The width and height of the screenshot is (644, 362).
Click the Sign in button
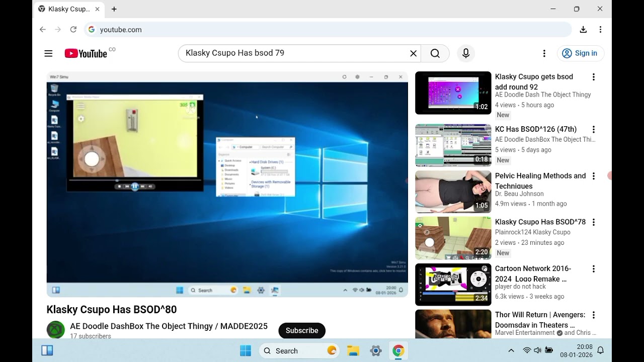[x=580, y=53]
